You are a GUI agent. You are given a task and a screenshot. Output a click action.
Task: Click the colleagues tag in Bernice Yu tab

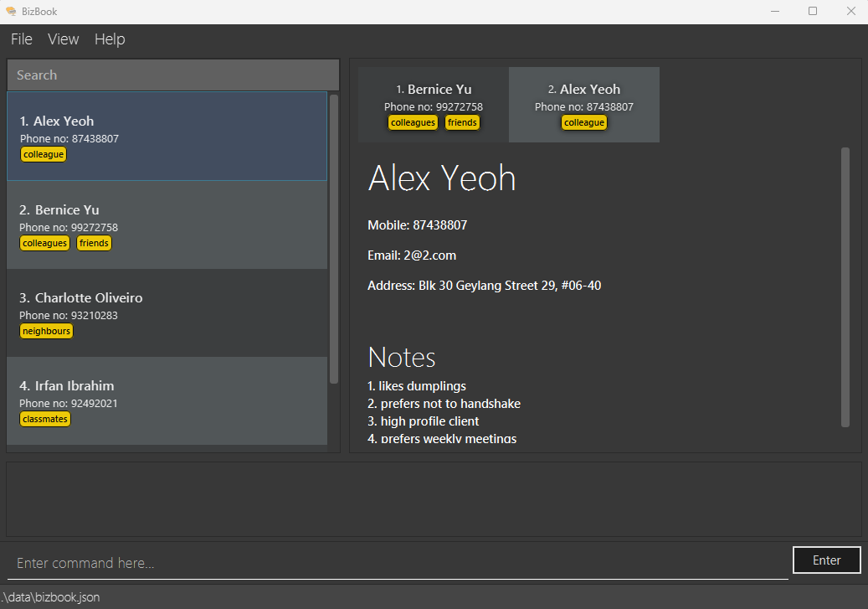(413, 122)
